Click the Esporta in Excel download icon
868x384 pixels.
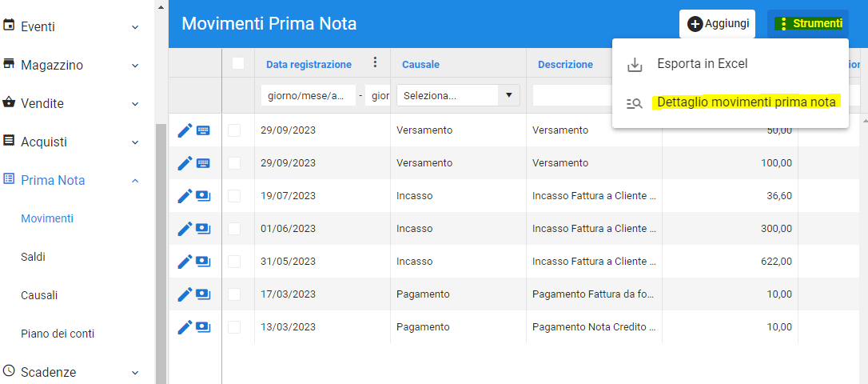pos(635,64)
